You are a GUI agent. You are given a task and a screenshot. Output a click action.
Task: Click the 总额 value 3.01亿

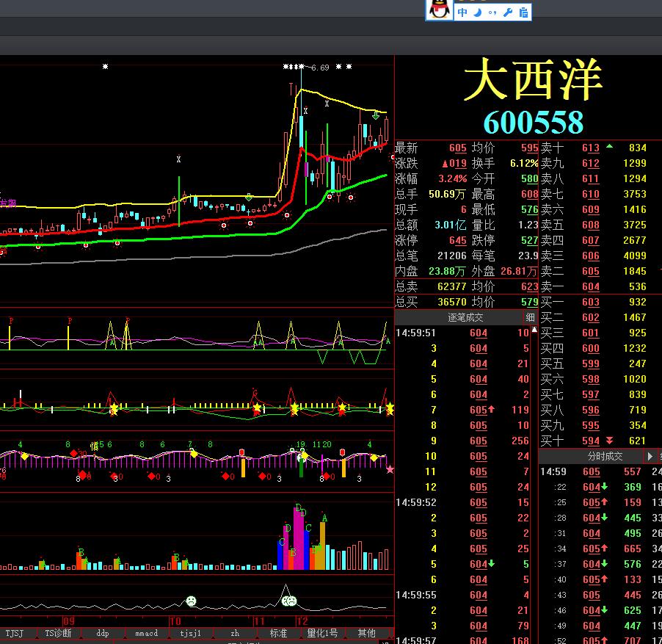coord(450,225)
